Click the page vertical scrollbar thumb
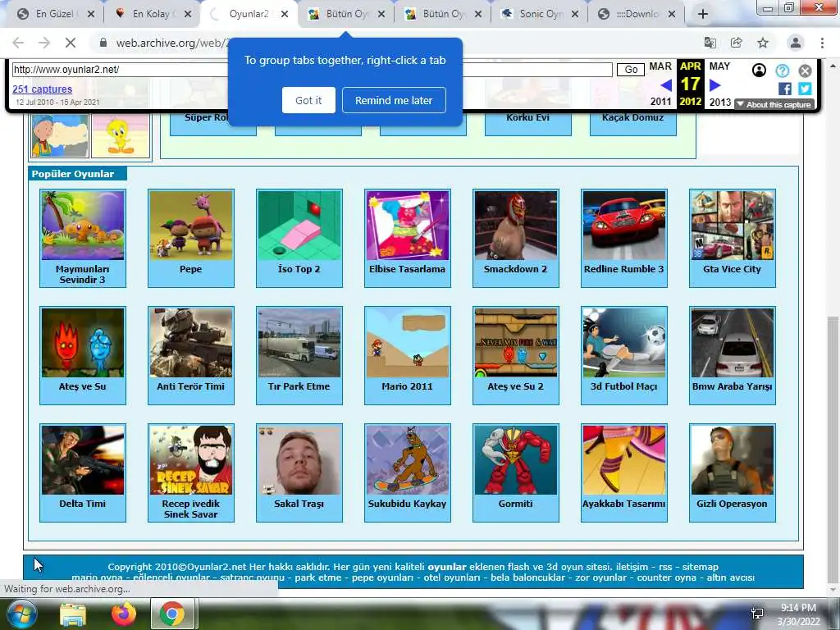The width and height of the screenshot is (840, 630). [833, 450]
